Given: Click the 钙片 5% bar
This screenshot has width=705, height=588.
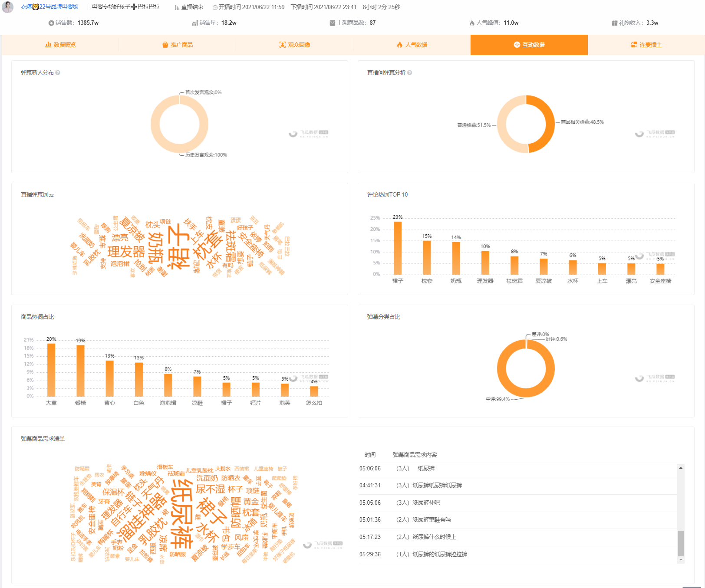Looking at the screenshot, I should (x=256, y=390).
